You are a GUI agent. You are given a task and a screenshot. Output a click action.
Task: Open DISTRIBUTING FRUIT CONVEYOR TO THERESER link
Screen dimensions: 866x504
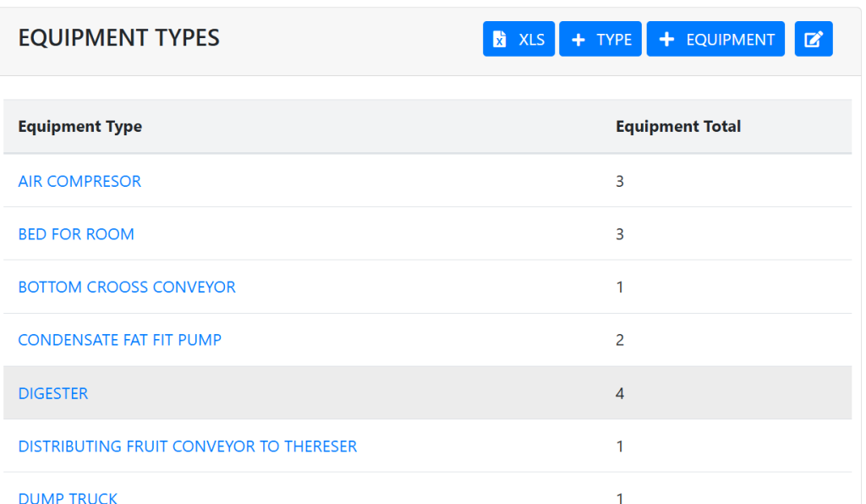pyautogui.click(x=188, y=446)
